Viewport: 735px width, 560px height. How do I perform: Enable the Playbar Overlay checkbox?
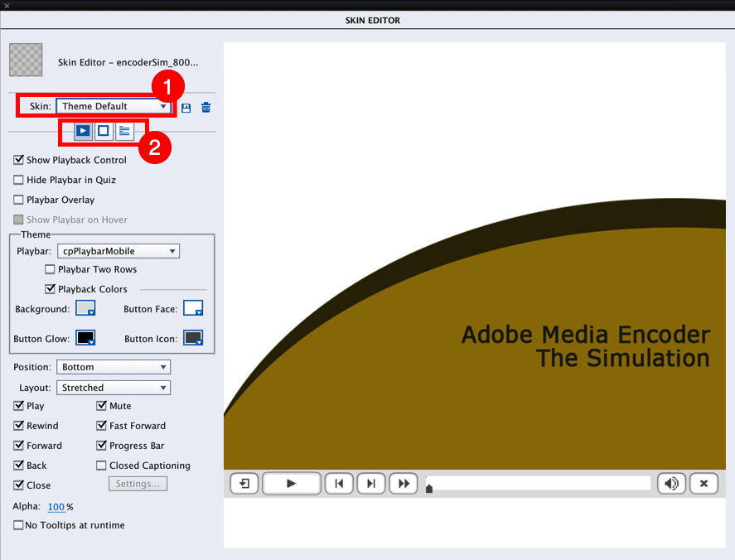[18, 200]
